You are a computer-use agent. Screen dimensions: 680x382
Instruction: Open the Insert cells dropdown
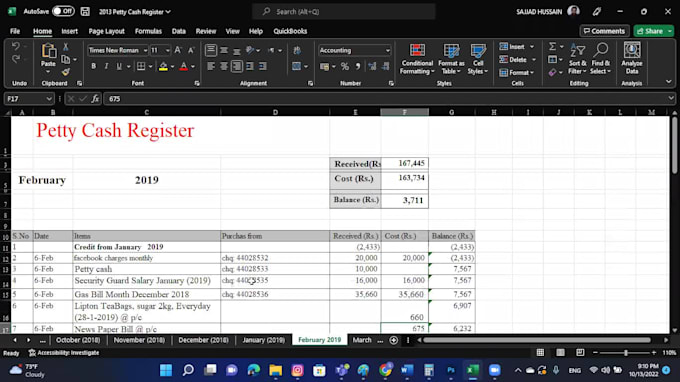click(x=532, y=46)
